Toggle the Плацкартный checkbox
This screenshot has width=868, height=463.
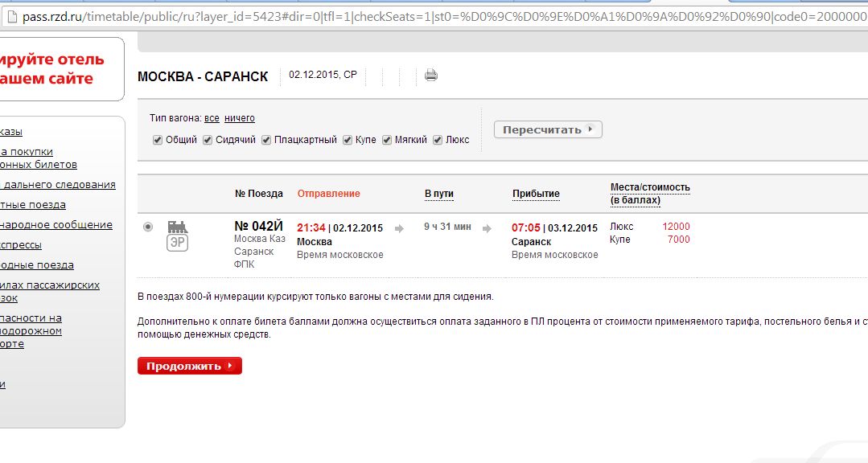point(266,140)
